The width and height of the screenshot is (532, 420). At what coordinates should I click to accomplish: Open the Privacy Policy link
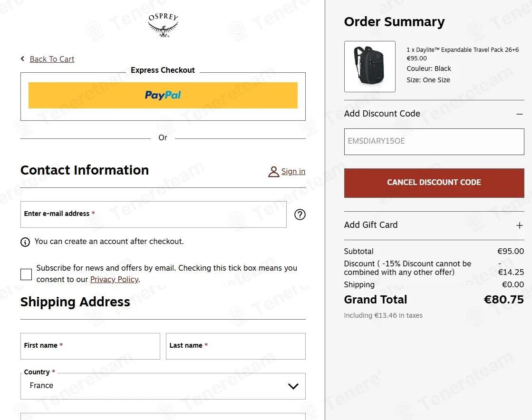[114, 279]
